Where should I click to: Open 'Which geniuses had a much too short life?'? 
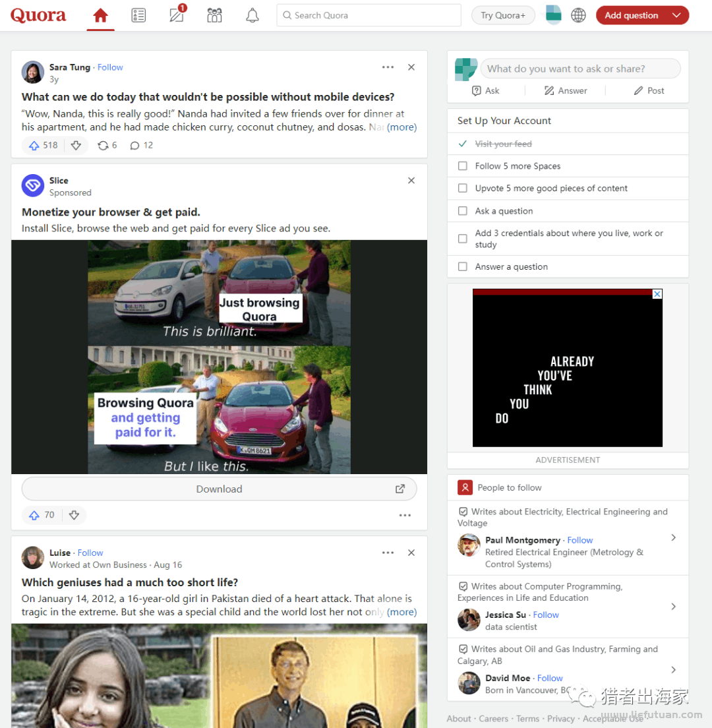(x=129, y=582)
